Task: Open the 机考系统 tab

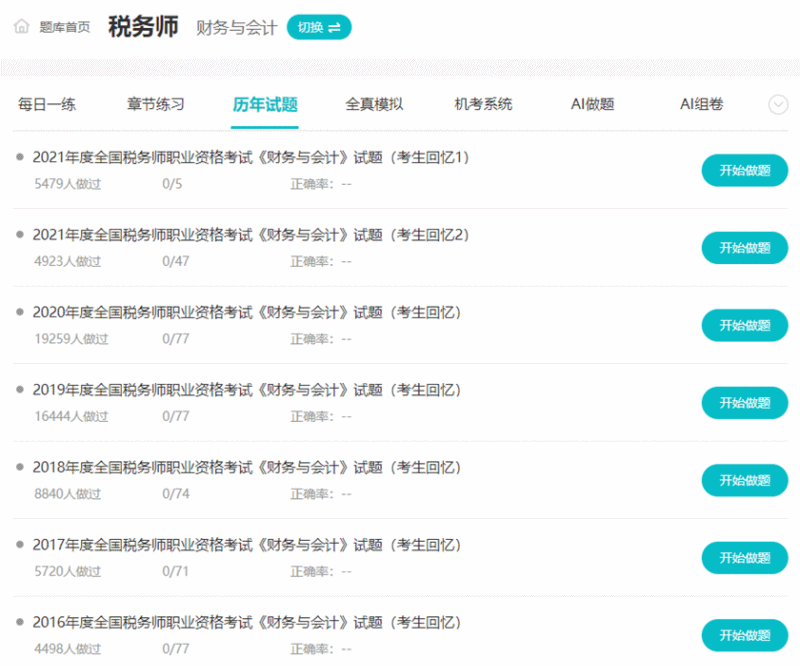Action: pyautogui.click(x=483, y=104)
